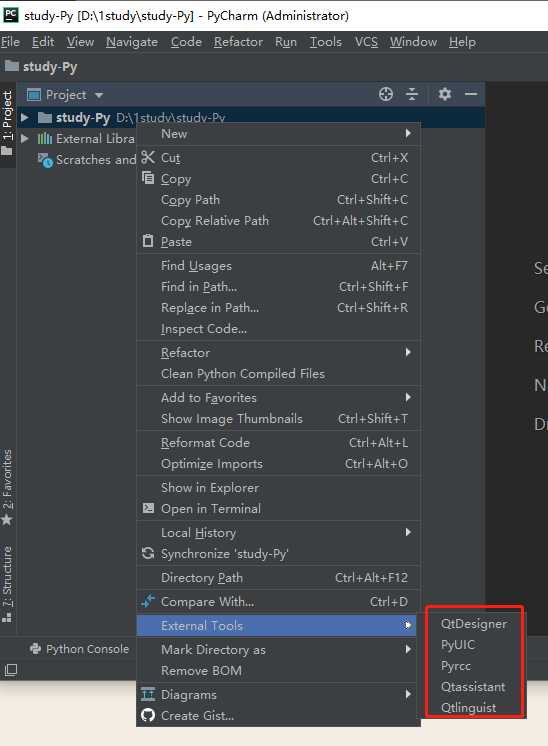Select Remove BOM entry
548x746 pixels.
278,670
